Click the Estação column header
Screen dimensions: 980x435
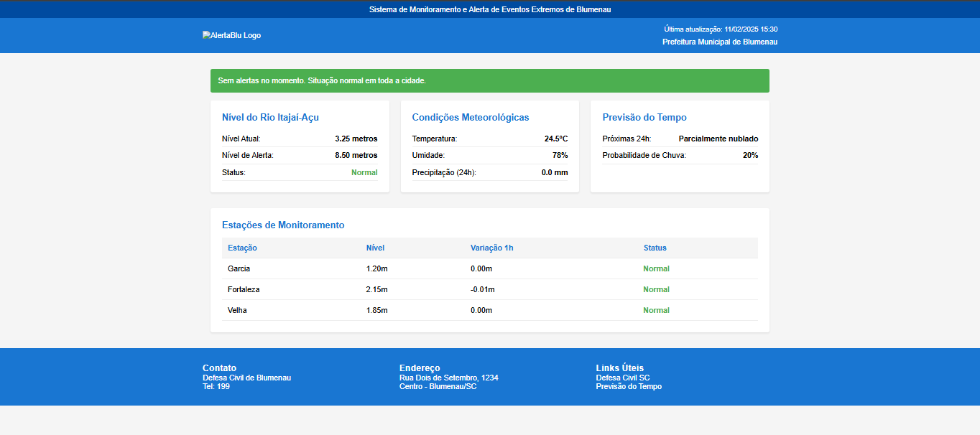point(242,248)
